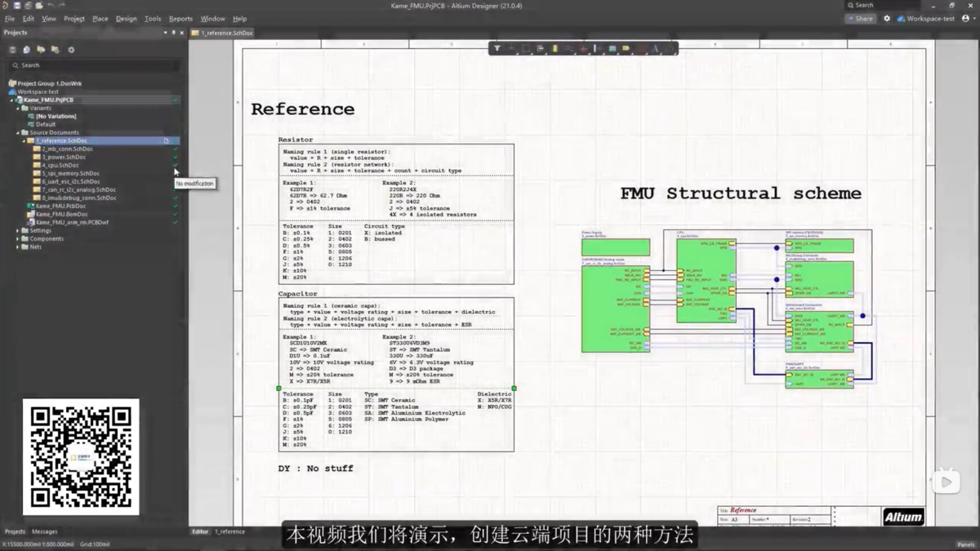Screen dimensions: 980x551
Task: Click the 'FMU Structural scheme' title text
Action: click(x=740, y=193)
